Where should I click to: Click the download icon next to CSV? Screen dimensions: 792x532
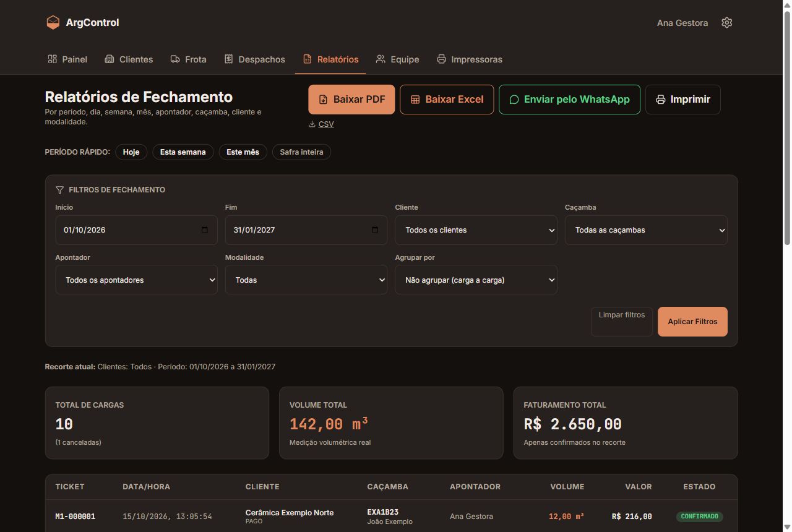[312, 124]
